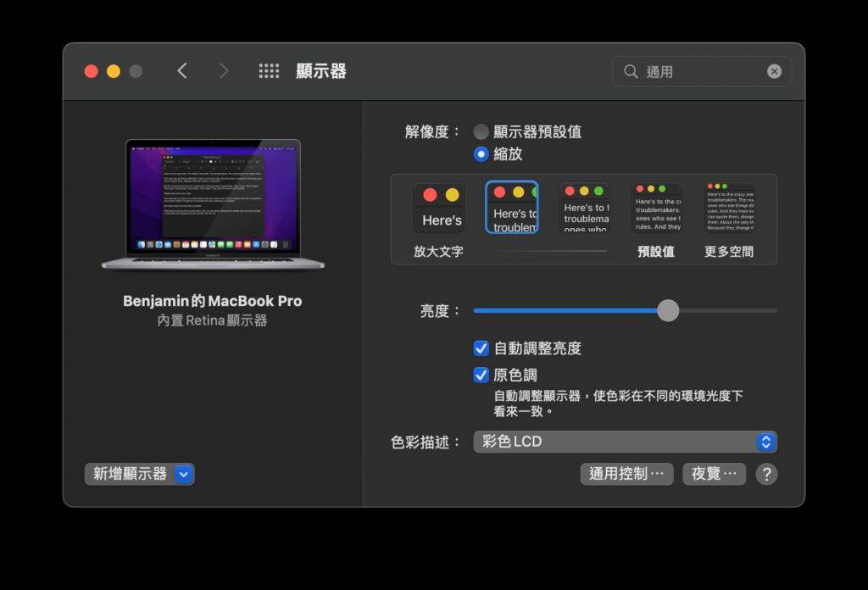Viewport: 868px width, 590px height.
Task: Select the 預設值 resolution option
Action: click(656, 206)
